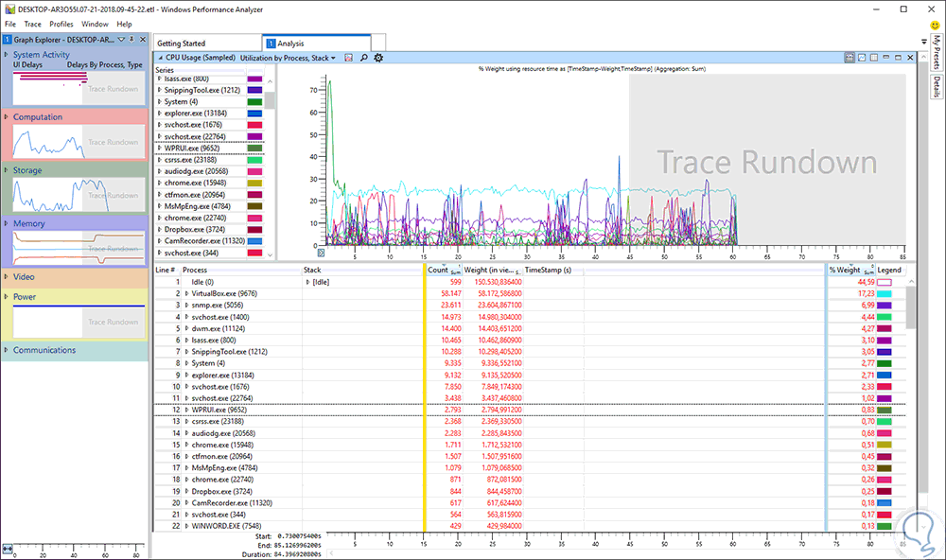The image size is (946, 560).
Task: Switch to graph only display layout
Action: click(x=864, y=58)
